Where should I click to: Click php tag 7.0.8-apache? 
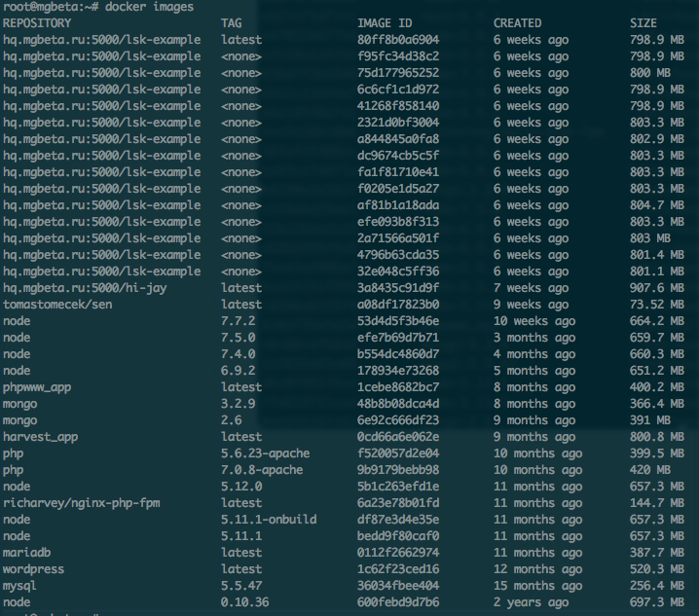(262, 470)
